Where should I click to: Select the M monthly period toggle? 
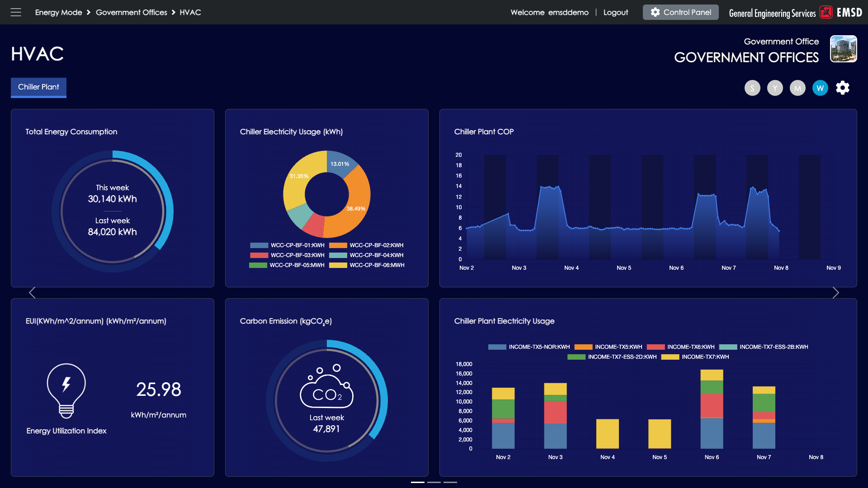pos(797,88)
